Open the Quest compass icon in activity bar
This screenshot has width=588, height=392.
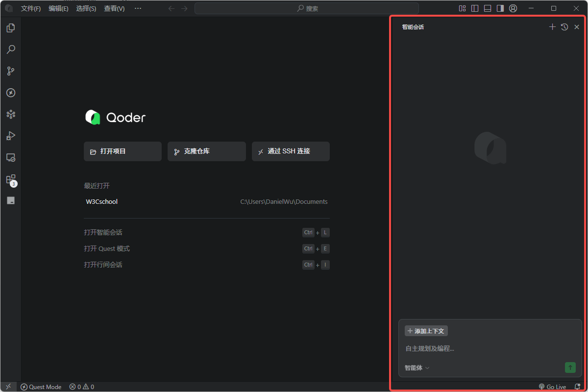coord(11,93)
